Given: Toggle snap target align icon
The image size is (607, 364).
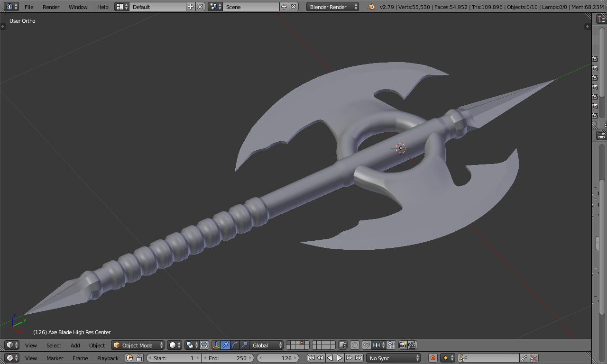Looking at the screenshot, I should click(391, 345).
